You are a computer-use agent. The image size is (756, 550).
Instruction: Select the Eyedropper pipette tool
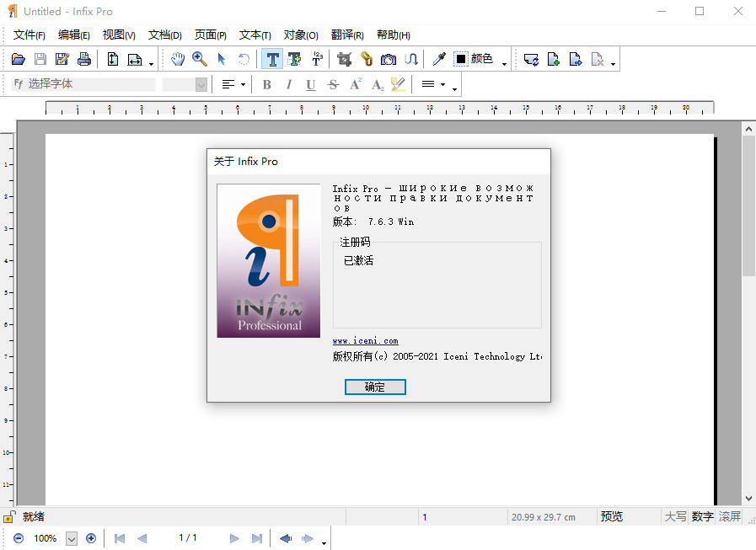tap(439, 59)
